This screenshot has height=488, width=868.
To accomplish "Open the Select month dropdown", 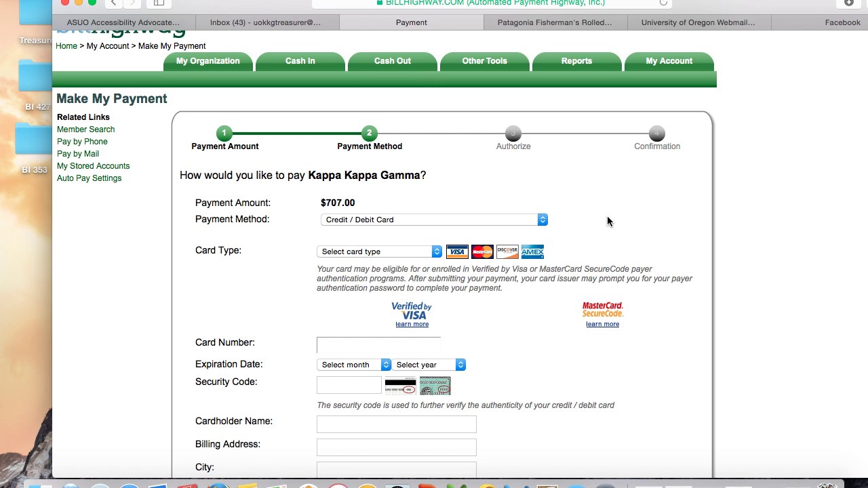I will point(354,365).
